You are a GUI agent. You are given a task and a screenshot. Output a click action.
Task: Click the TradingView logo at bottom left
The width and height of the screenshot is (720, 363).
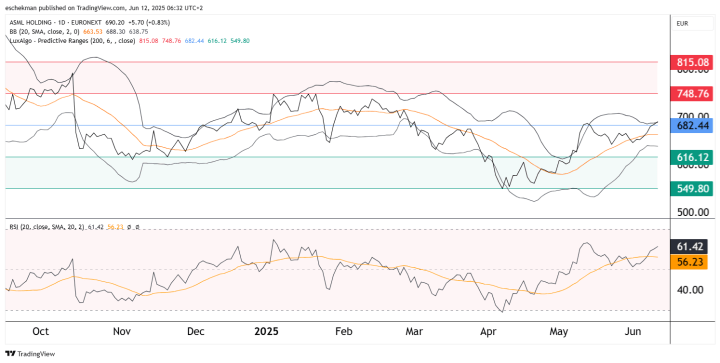point(30,354)
